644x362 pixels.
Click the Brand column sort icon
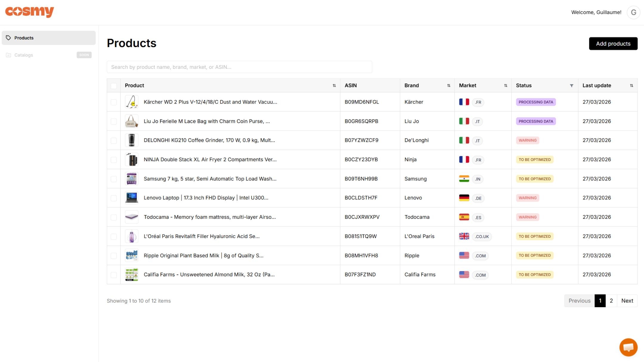click(449, 86)
